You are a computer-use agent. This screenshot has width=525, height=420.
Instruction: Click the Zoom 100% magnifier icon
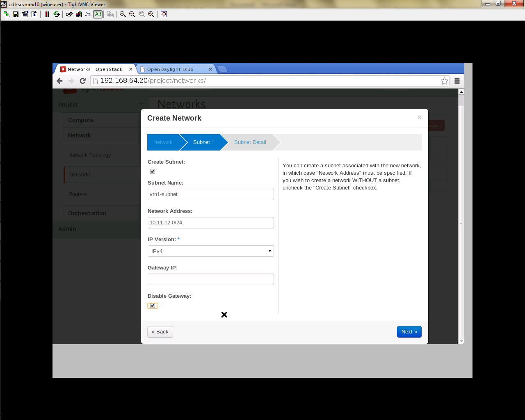pyautogui.click(x=142, y=14)
